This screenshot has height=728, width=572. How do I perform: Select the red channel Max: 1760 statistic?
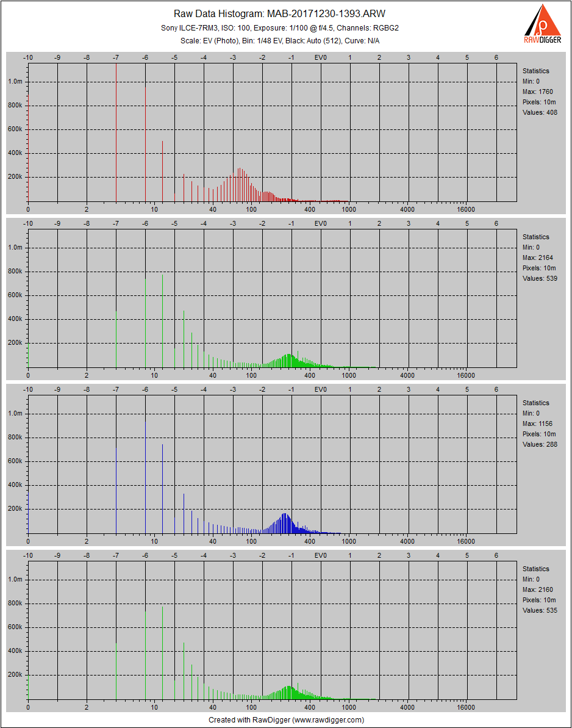538,92
